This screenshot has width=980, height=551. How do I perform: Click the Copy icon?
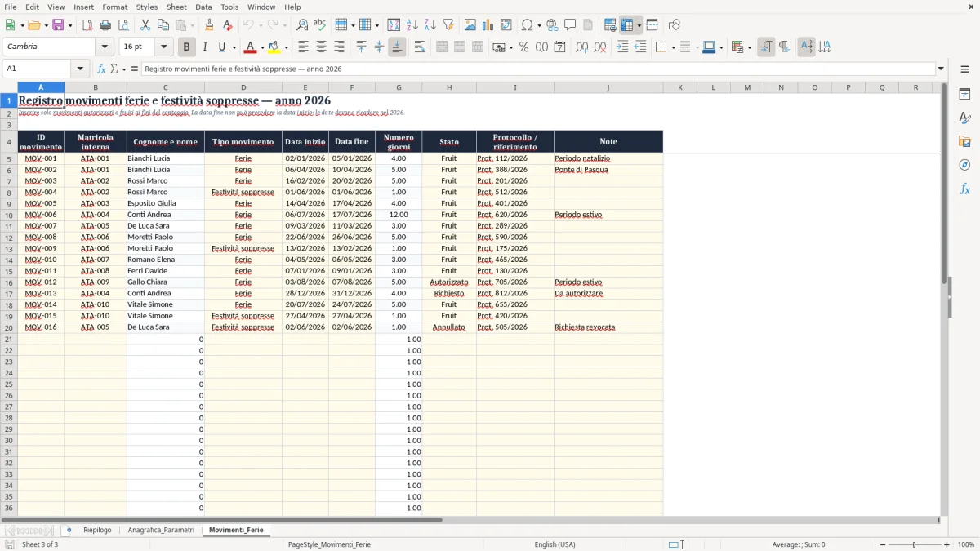163,25
